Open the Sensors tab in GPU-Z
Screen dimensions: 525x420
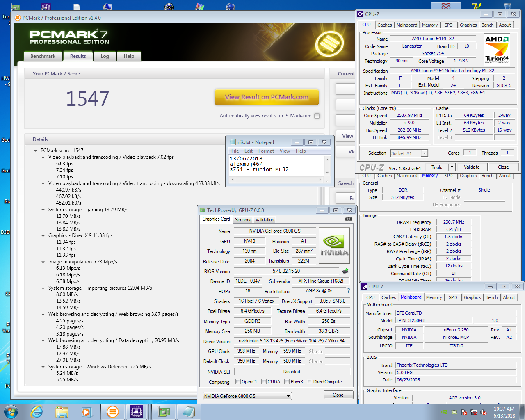pyautogui.click(x=242, y=220)
